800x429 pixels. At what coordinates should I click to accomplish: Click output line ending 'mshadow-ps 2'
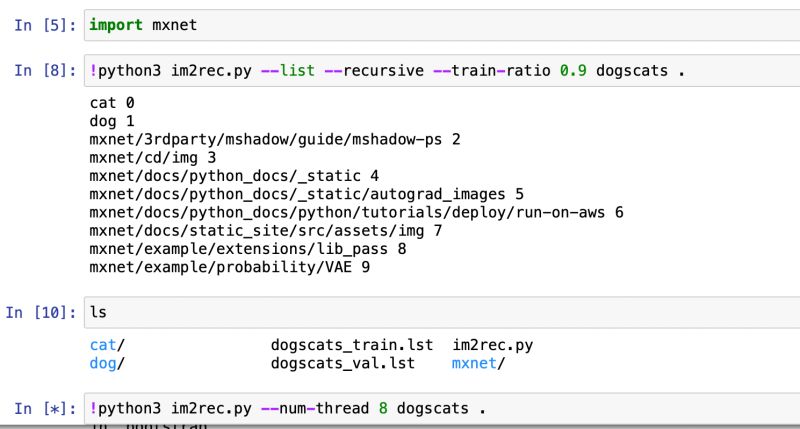(275, 139)
